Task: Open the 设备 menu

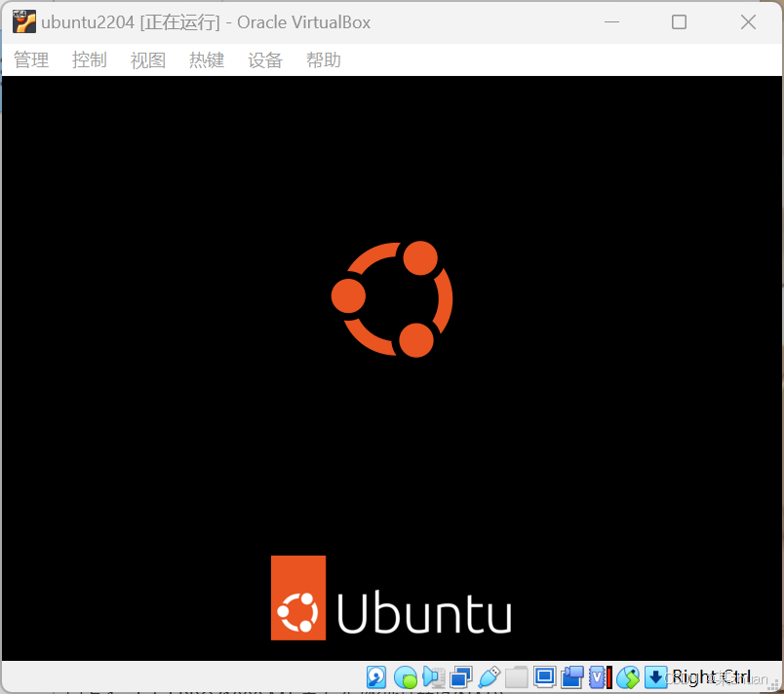Action: point(265,60)
